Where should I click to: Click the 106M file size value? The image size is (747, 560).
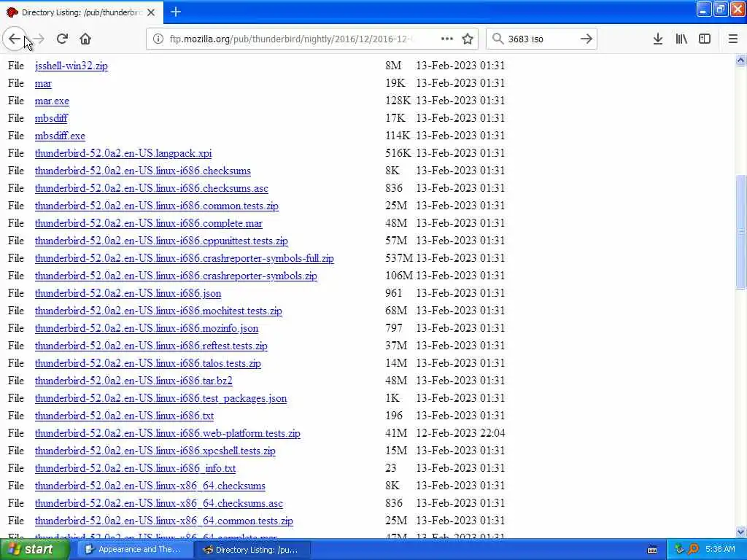tap(399, 275)
